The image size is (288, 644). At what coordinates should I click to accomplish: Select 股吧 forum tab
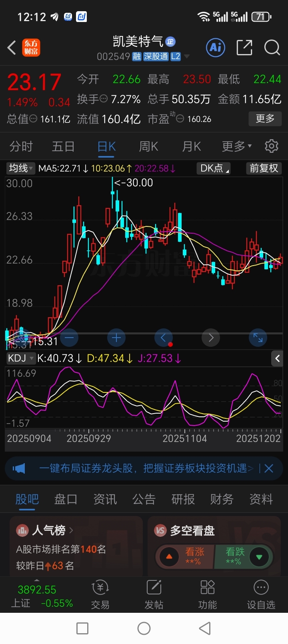(x=27, y=499)
